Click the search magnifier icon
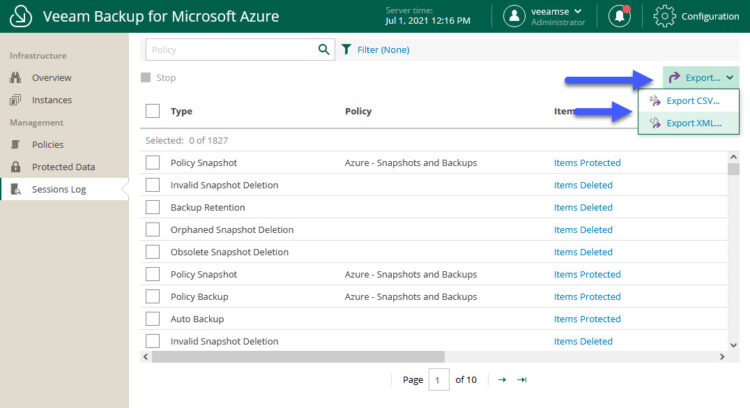 (324, 49)
